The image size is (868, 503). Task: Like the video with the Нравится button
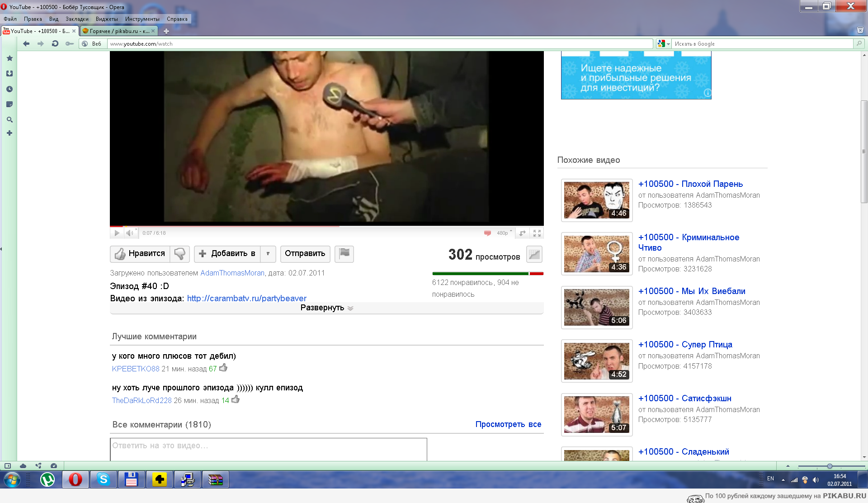click(x=140, y=254)
